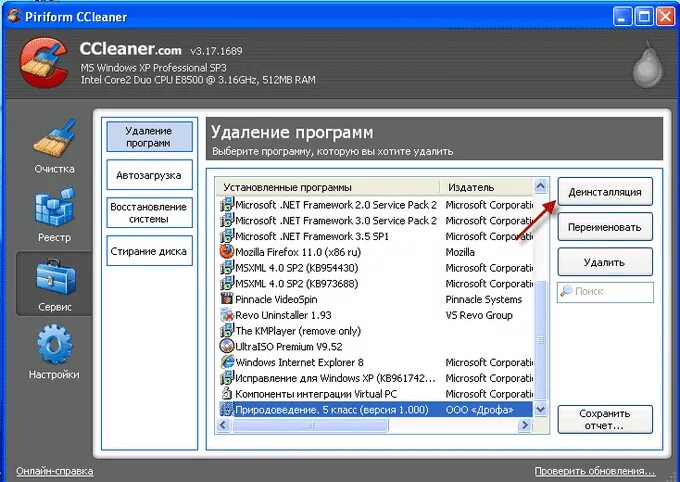Image resolution: width=680 pixels, height=482 pixels.
Task: Maximize the Piriform CCleaner window
Action: tap(644, 17)
